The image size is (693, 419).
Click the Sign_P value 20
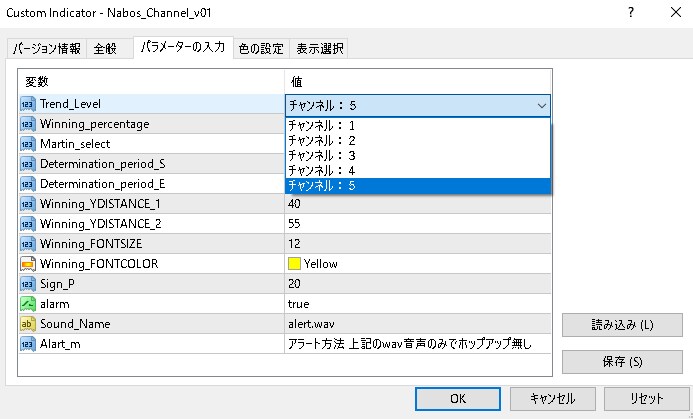(418, 284)
